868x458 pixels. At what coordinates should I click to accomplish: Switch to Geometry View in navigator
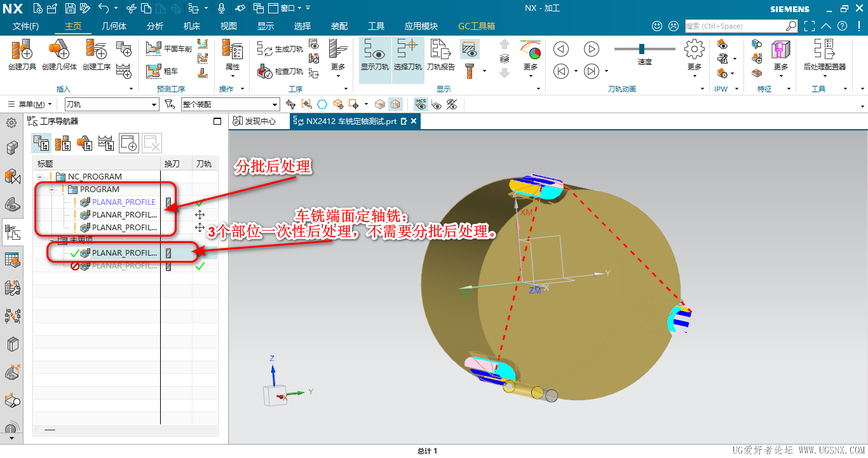(84, 143)
